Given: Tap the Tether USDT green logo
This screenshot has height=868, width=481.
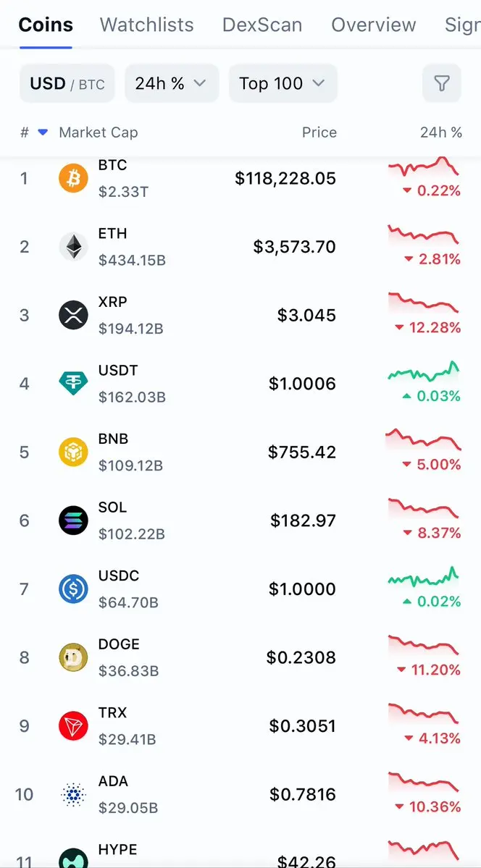Looking at the screenshot, I should click(73, 384).
